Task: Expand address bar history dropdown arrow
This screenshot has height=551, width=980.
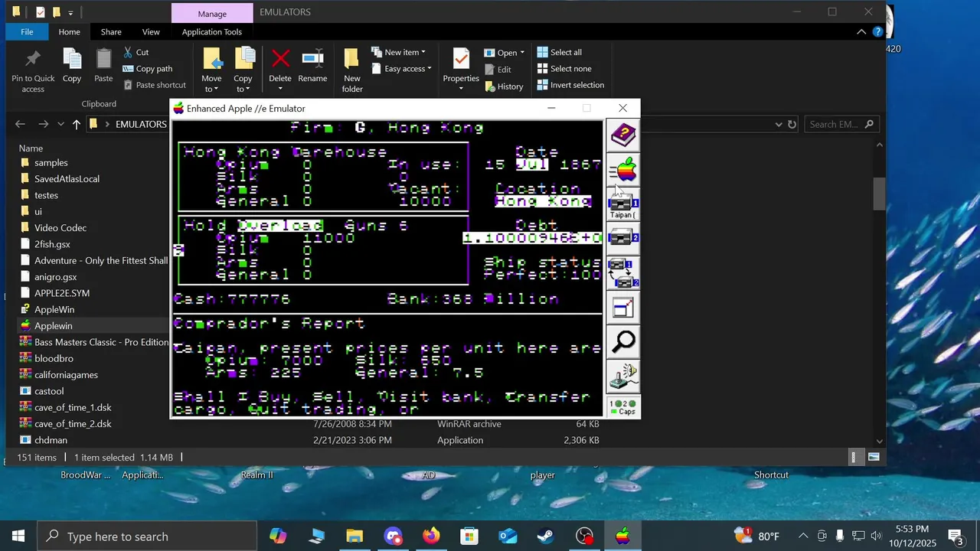Action: (779, 124)
